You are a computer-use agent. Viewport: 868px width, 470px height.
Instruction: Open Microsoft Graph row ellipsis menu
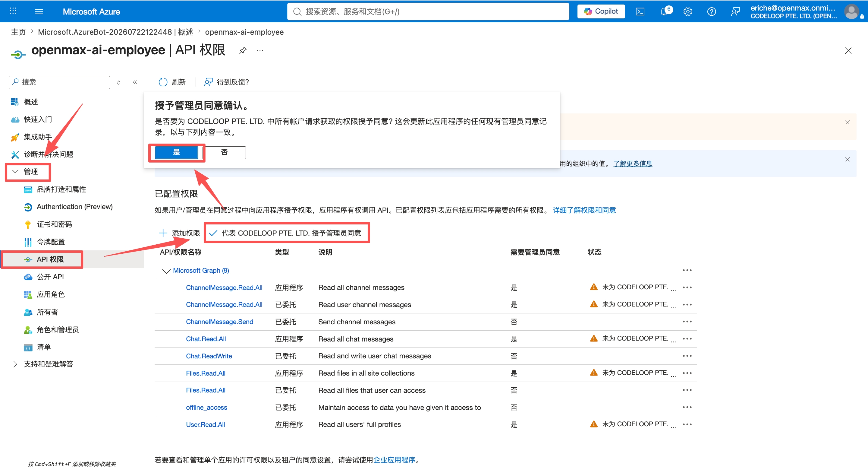coord(687,270)
